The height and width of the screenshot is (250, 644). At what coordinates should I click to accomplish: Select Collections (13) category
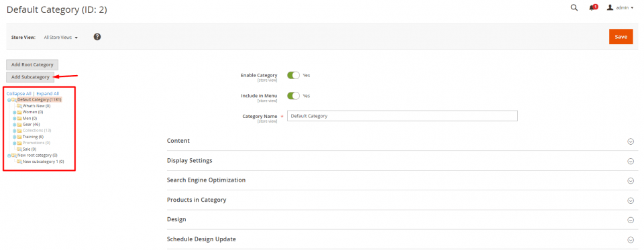pyautogui.click(x=37, y=131)
